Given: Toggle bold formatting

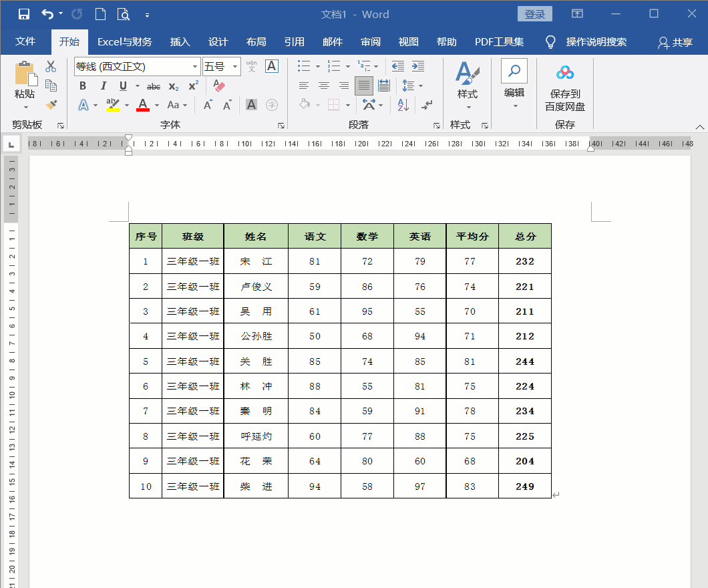Looking at the screenshot, I should (83, 86).
